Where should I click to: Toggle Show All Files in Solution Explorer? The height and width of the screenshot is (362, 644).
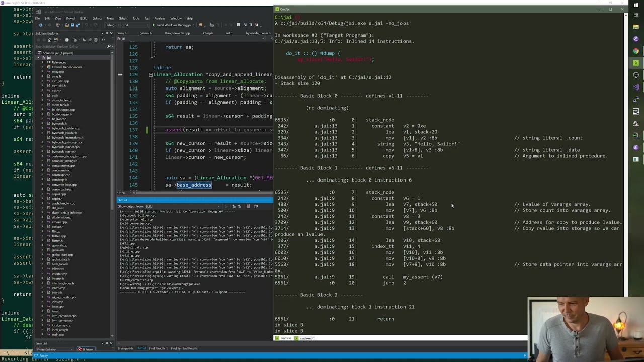pos(96,40)
